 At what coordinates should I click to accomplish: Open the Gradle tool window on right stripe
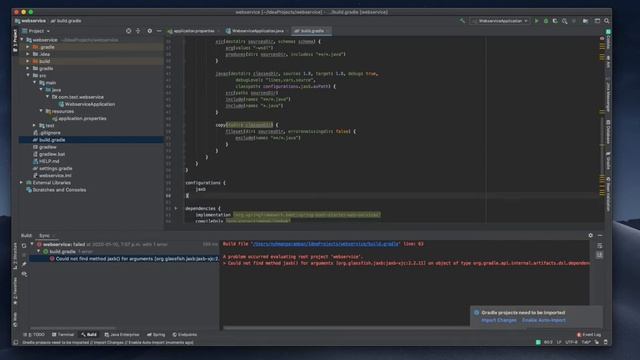coord(608,160)
